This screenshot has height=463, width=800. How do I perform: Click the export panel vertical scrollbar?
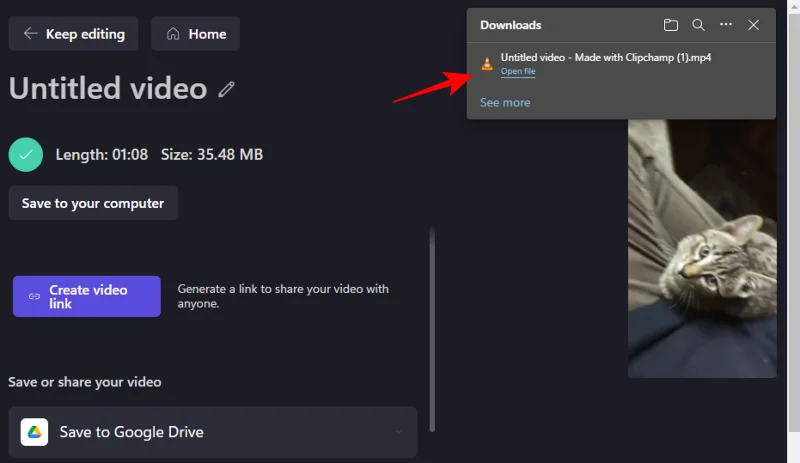pyautogui.click(x=432, y=329)
